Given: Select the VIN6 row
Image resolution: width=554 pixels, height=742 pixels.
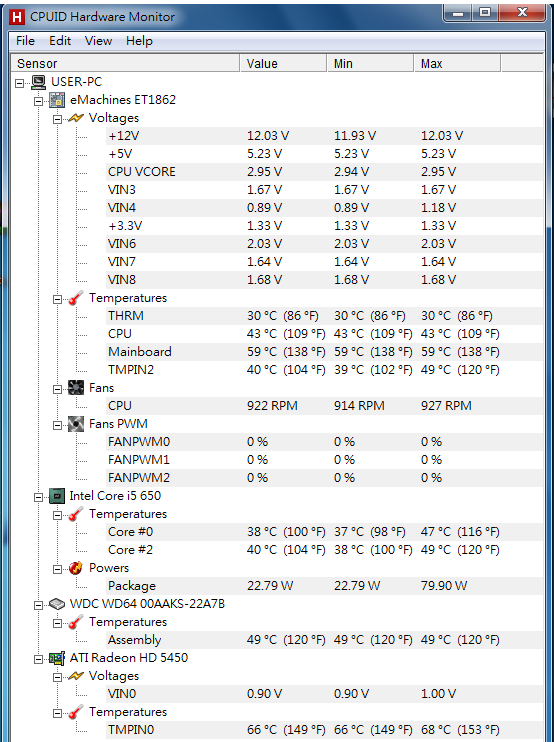Looking at the screenshot, I should coord(325,244).
